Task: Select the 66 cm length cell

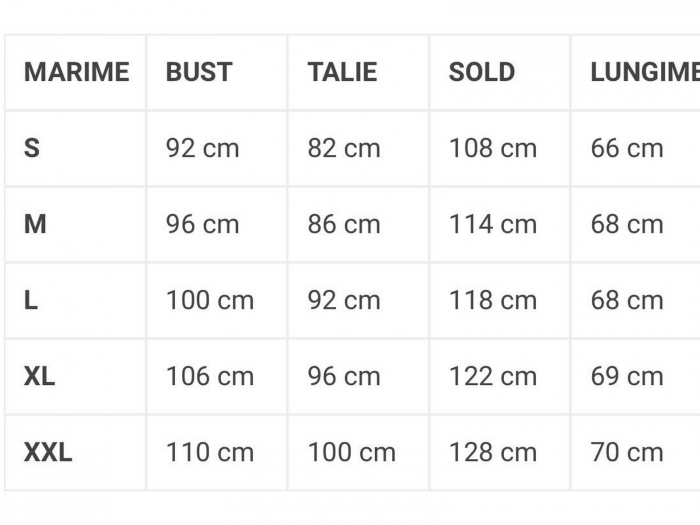Action: [x=627, y=148]
